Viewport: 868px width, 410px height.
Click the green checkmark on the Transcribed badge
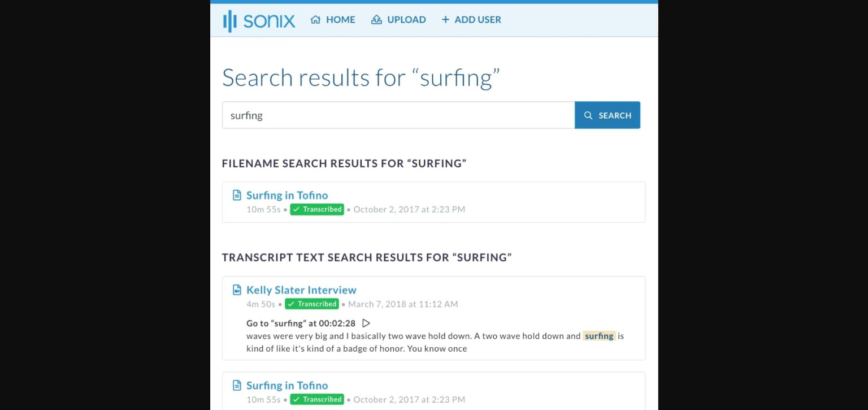coord(297,209)
